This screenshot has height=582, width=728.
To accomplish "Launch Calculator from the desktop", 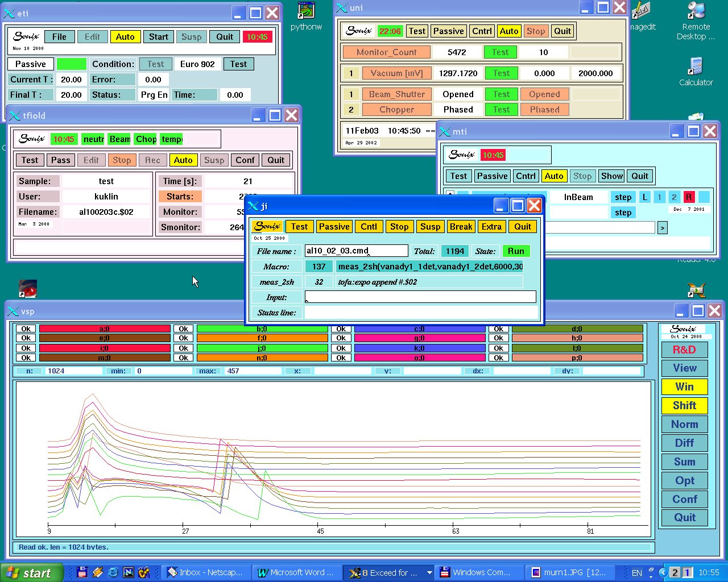I will [695, 66].
